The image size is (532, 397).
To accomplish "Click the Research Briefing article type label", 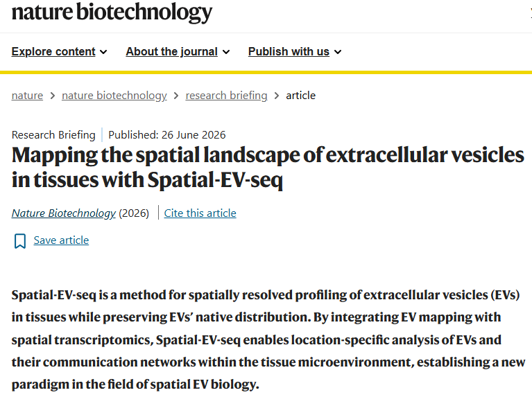I will pyautogui.click(x=53, y=135).
